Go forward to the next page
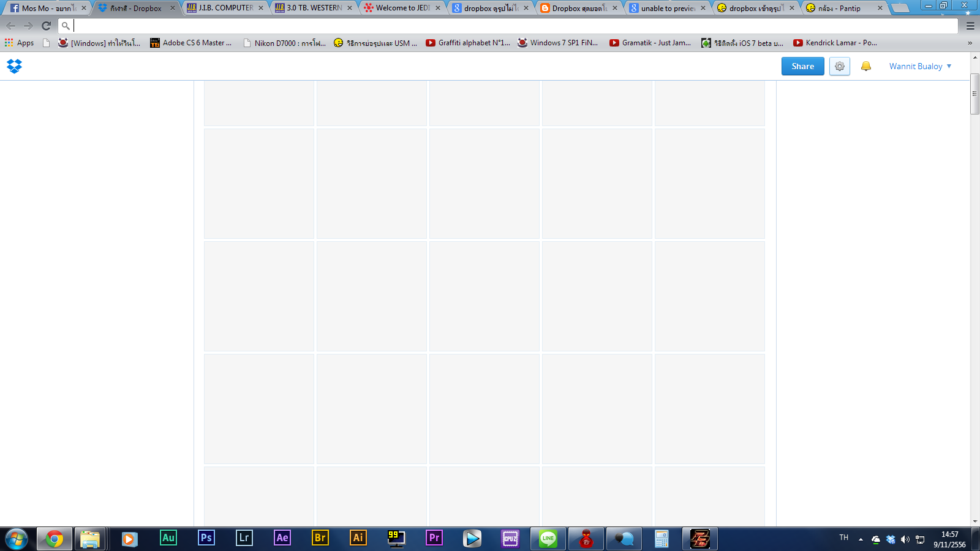The image size is (980, 551). [x=28, y=26]
